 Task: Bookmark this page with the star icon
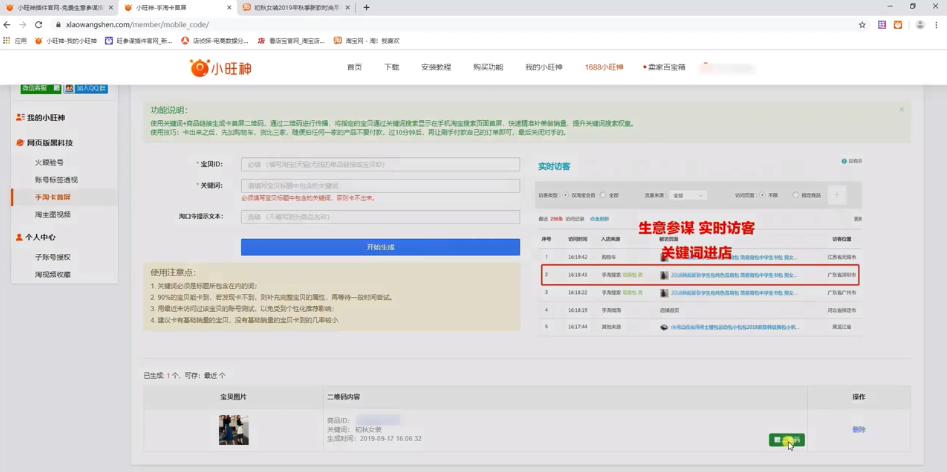coord(862,25)
